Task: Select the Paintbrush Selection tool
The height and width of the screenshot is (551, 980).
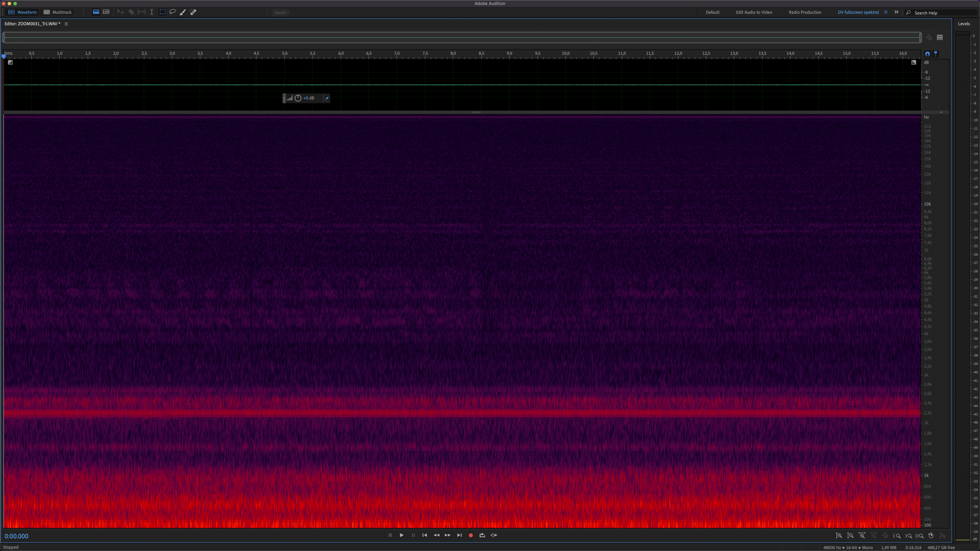Action: coord(183,12)
